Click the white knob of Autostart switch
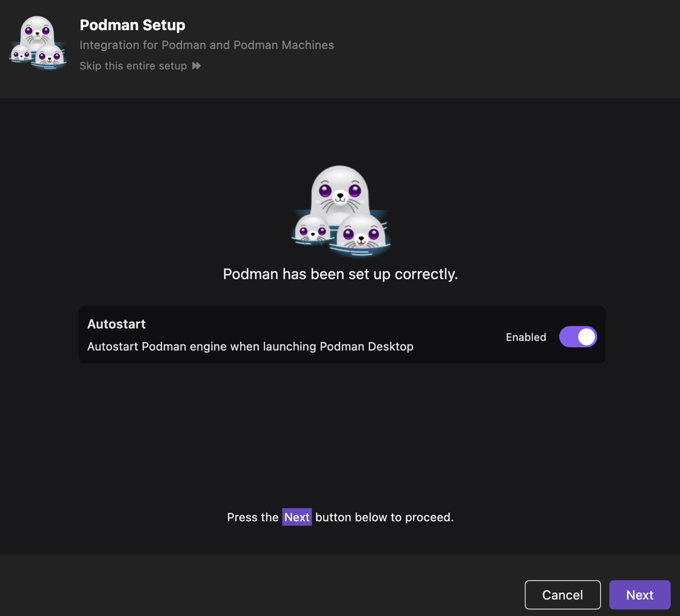The height and width of the screenshot is (616, 680). (586, 337)
